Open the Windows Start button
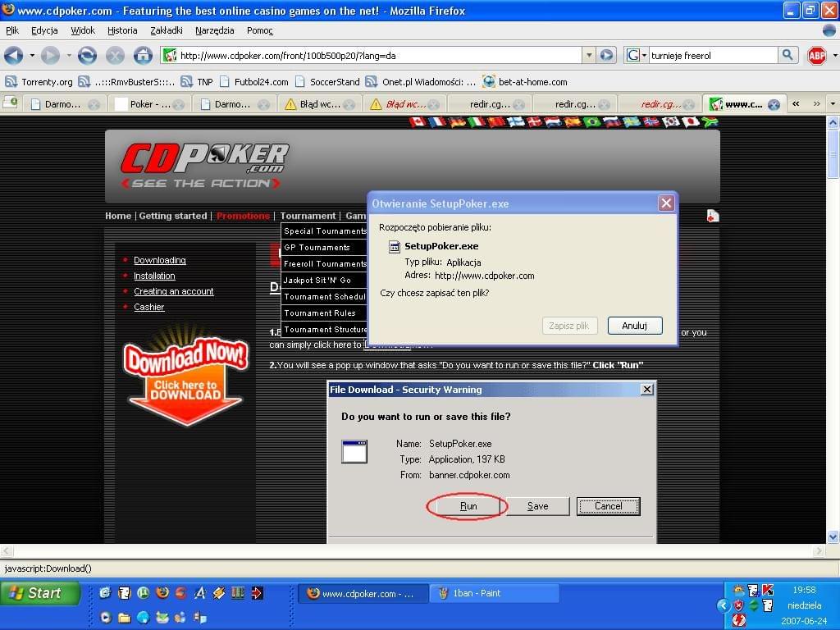Viewport: 840px width, 630px height. pos(39,593)
